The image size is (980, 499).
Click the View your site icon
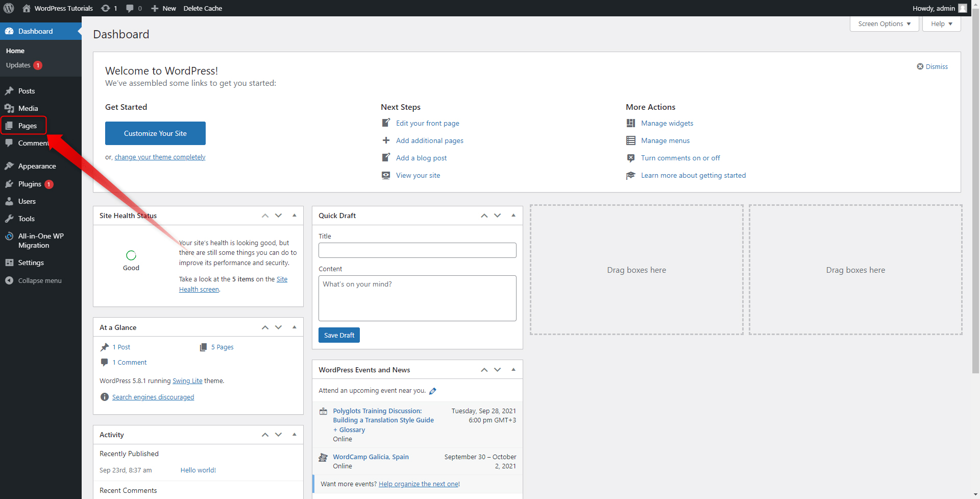coord(386,175)
